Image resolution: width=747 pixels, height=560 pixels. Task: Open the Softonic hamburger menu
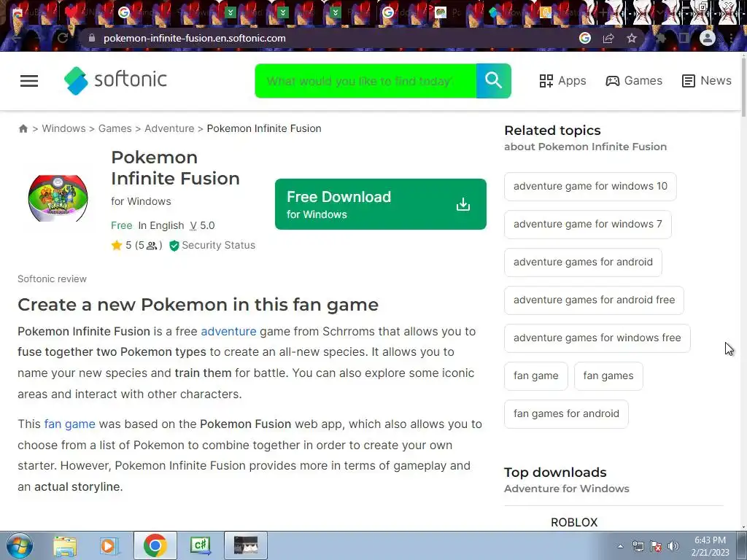point(29,81)
